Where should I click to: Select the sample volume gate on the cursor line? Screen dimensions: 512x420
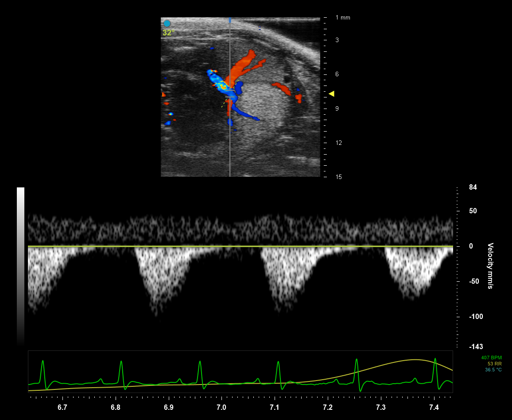[x=230, y=93]
